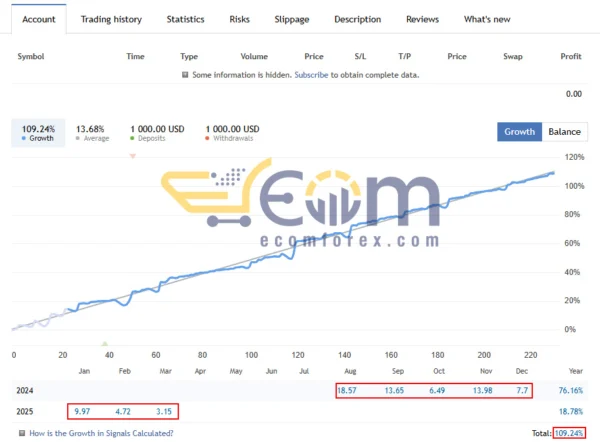600x442 pixels.
Task: Open the Statistics tab
Action: coord(185,19)
